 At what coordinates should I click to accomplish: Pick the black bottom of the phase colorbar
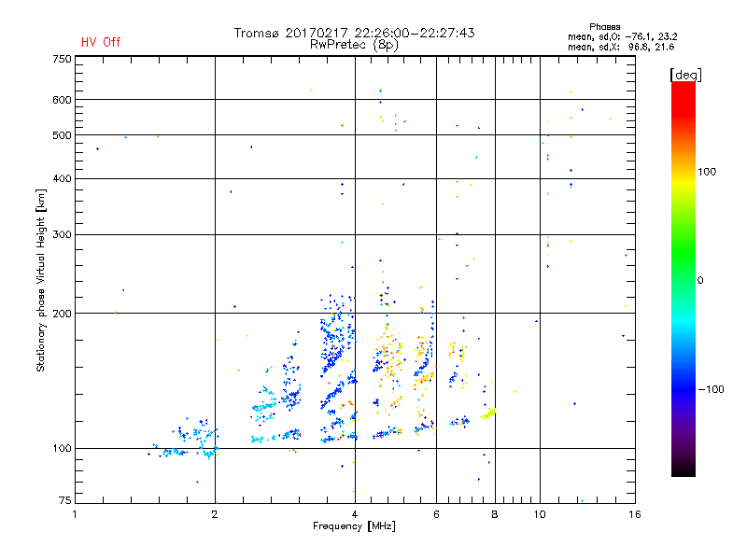point(684,469)
